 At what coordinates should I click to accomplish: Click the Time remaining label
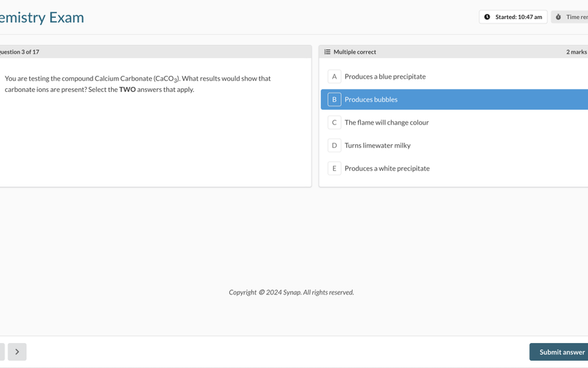pos(576,17)
